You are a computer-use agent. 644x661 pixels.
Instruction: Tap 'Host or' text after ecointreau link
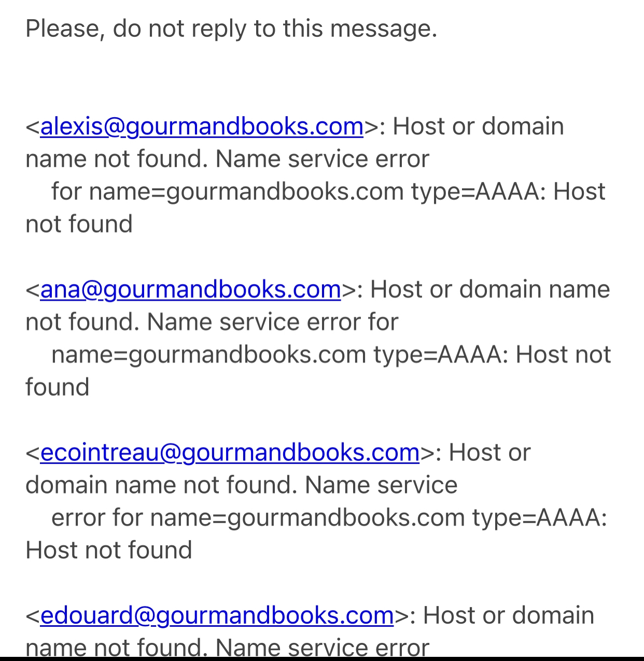pyautogui.click(x=489, y=453)
